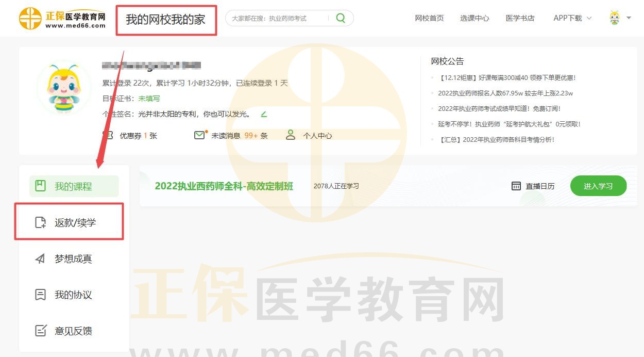Select 我的课程 in sidebar
644x357 pixels.
coord(74,187)
